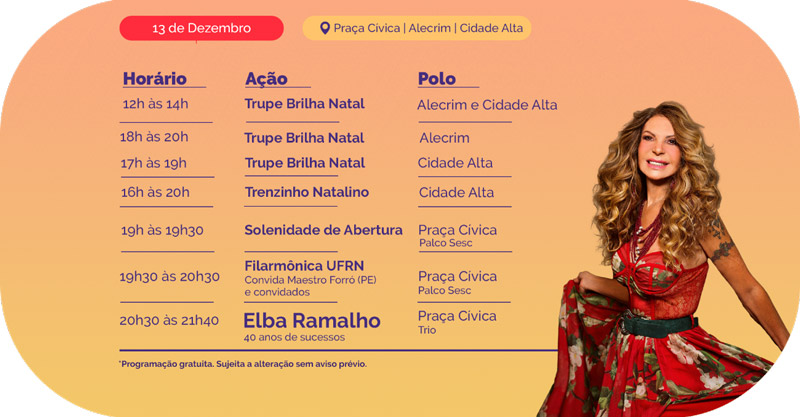This screenshot has height=417, width=800.
Task: Click the Alecrim e Cidade Alta polo
Action: [x=487, y=105]
